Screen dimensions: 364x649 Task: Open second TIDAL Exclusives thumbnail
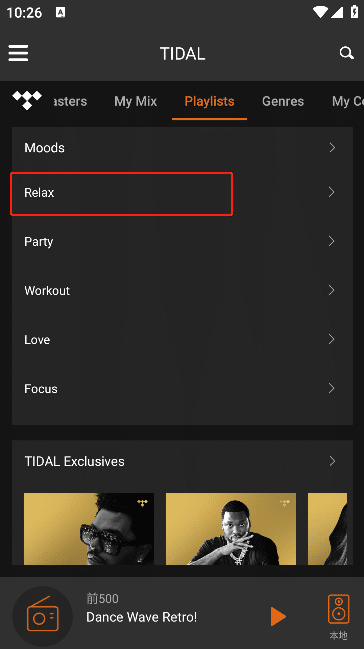click(x=231, y=529)
